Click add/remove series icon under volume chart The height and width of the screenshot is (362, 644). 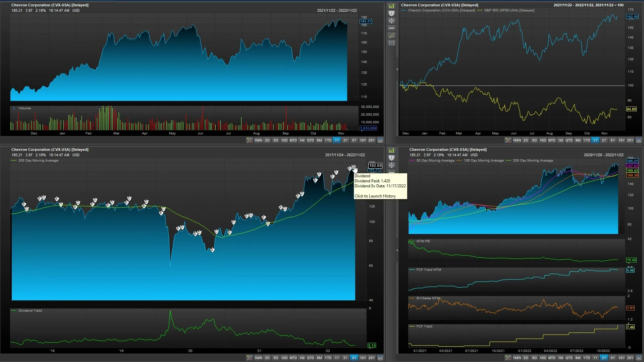[249, 140]
